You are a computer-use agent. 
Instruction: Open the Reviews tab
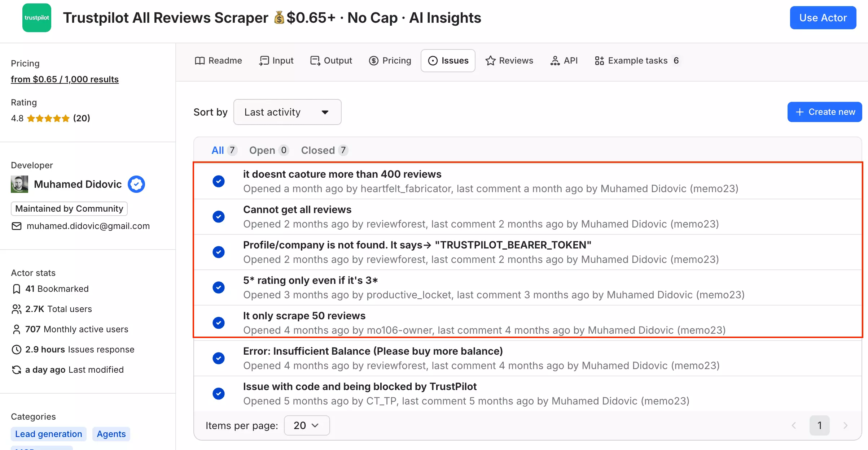click(x=509, y=60)
